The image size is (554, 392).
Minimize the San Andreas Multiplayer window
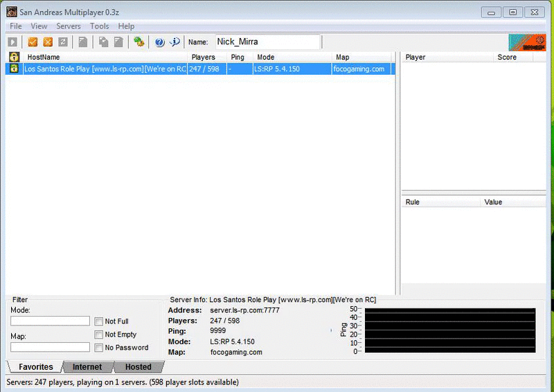(492, 12)
